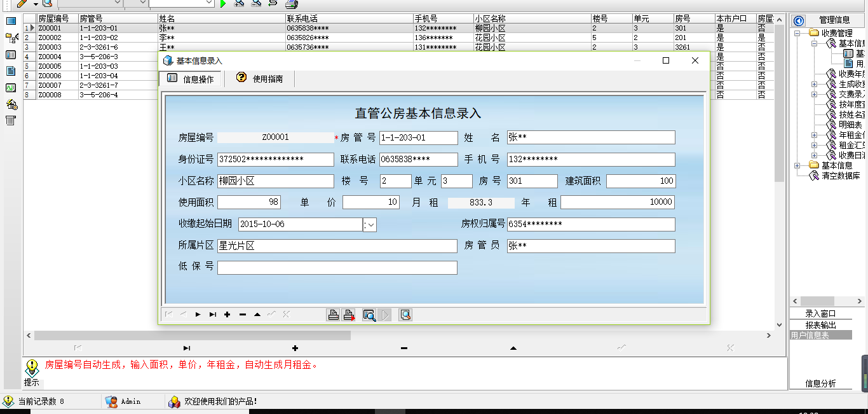Image resolution: width=868 pixels, height=414 pixels.
Task: Open the first filter combo box in top toolbar
Action: click(x=90, y=3)
